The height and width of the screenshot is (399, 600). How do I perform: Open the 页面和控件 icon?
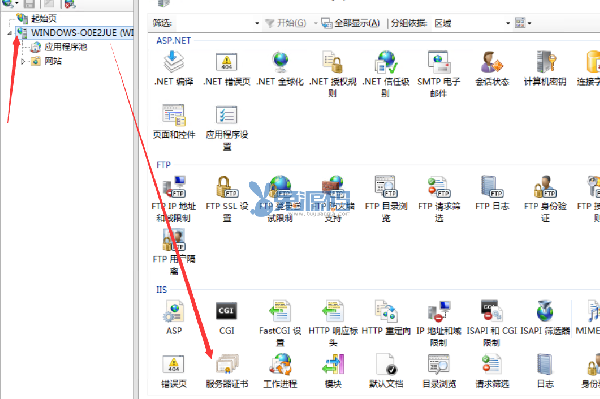174,122
